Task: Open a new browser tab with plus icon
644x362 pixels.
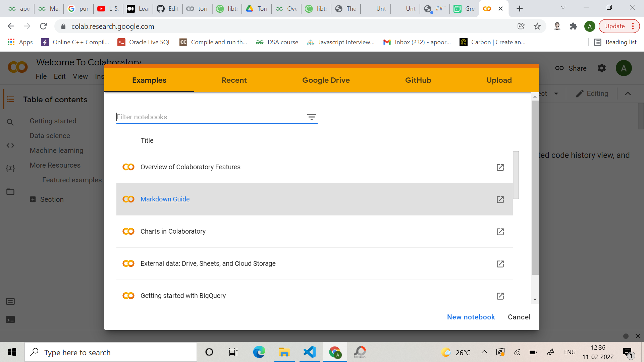Action: click(x=520, y=9)
